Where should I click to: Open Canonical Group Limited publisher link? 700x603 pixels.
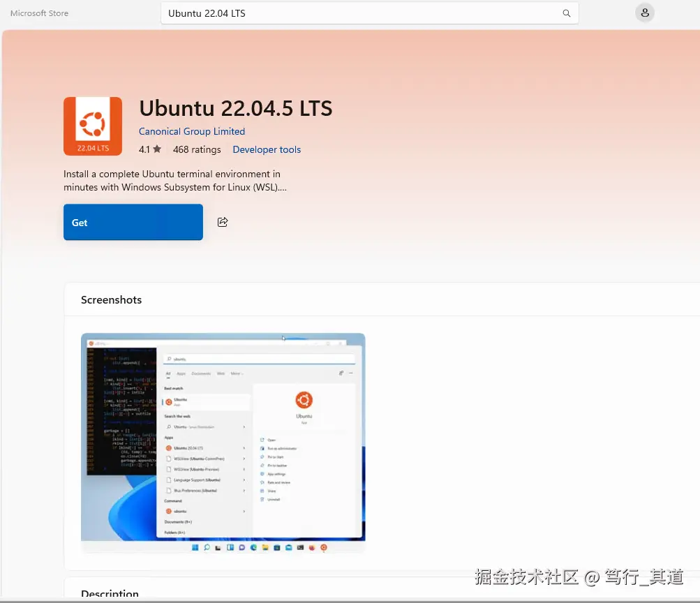192,131
